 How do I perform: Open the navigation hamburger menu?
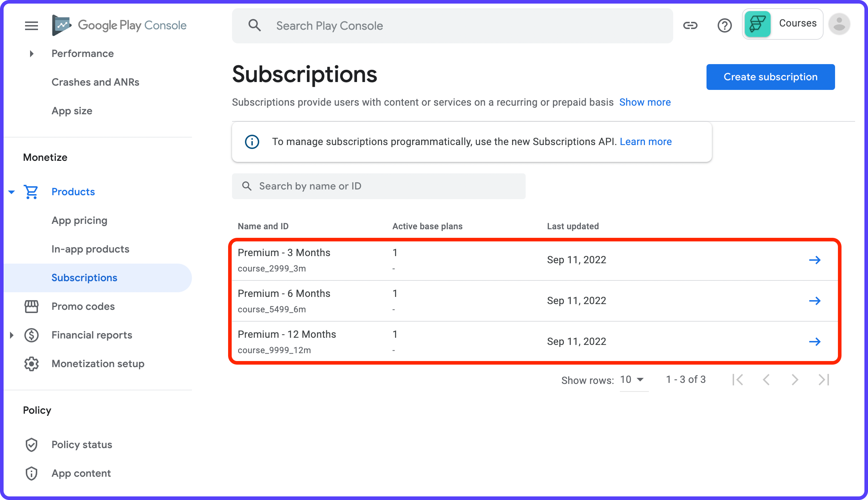tap(31, 25)
